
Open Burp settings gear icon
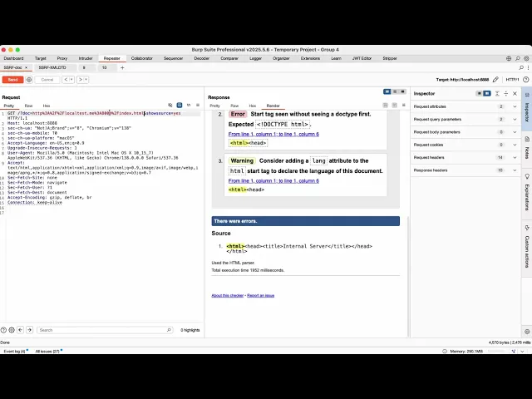point(526,58)
